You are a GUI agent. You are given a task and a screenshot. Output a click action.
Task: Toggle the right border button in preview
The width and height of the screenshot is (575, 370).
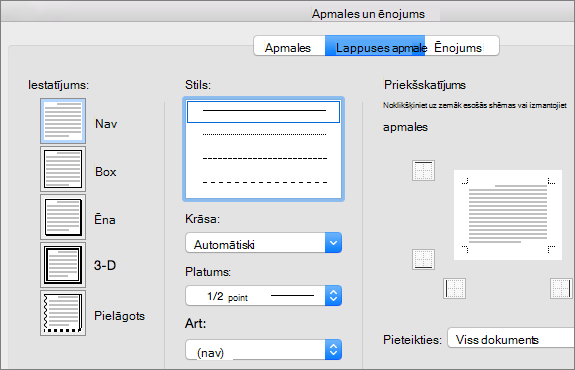[561, 288]
